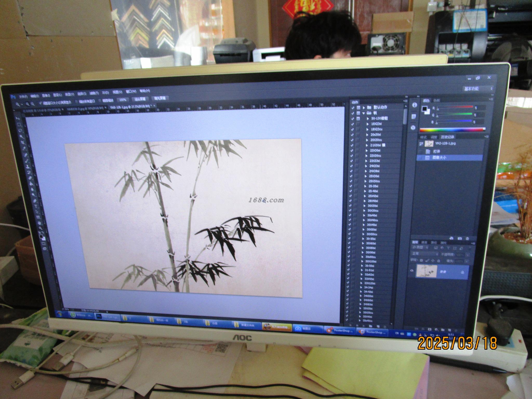
Task: Toggle 'zoom all windows' checkbox
Action: click(x=77, y=102)
